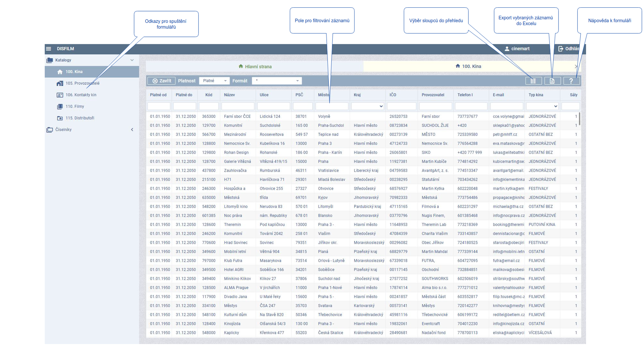Click the Zavřít button
The height and width of the screenshot is (354, 644).
click(x=162, y=81)
